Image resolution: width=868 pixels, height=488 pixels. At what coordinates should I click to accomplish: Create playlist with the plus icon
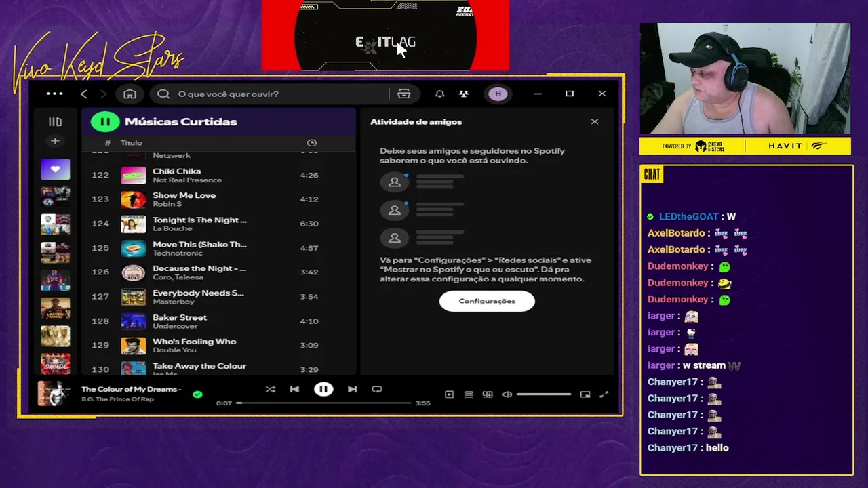coord(55,141)
